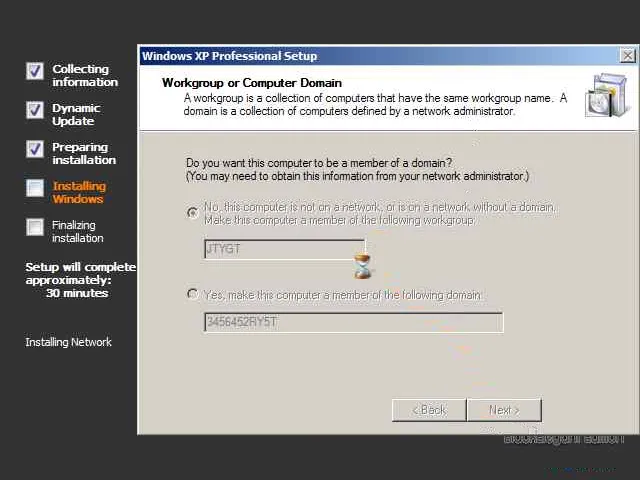640x480 pixels.
Task: Click the Dynamic Update checkmark box
Action: click(x=35, y=110)
